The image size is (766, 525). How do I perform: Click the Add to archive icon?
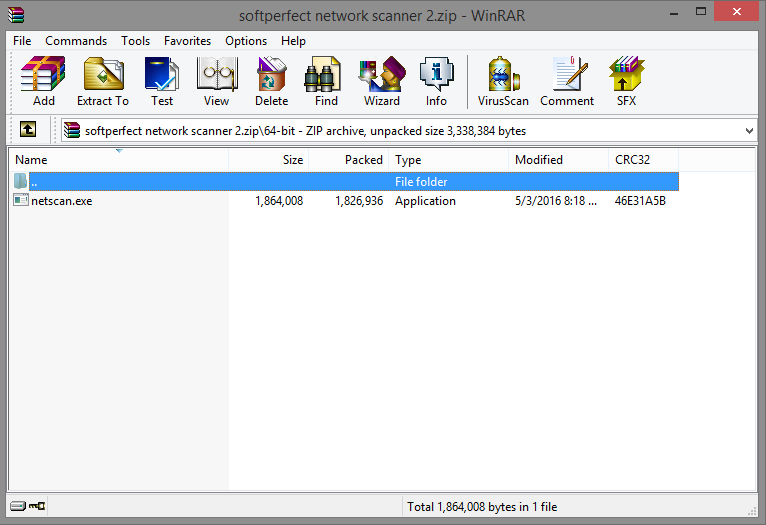coord(43,74)
